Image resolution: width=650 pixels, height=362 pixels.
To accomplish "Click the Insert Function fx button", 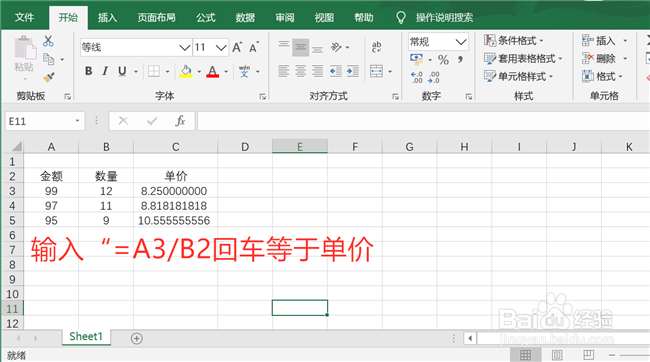I will click(180, 121).
